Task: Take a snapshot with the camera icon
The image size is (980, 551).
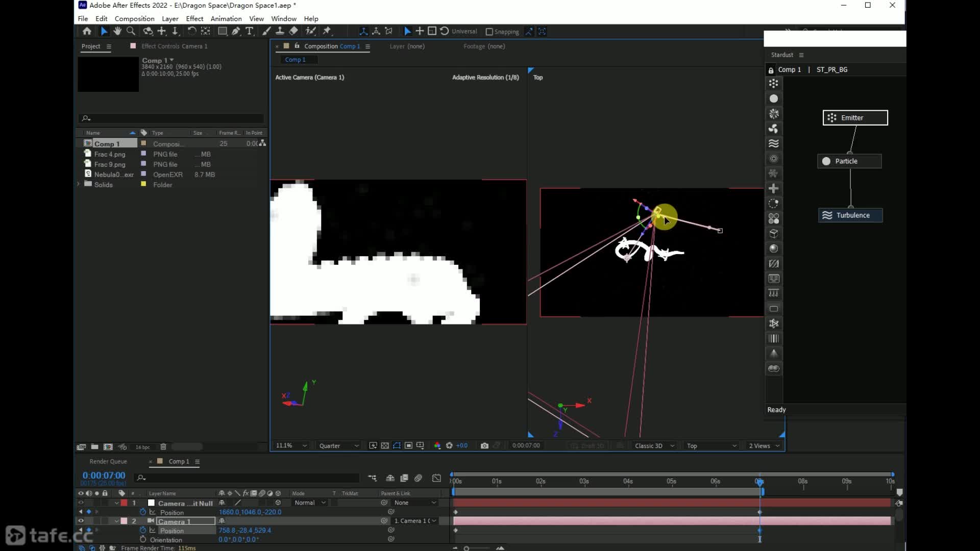Action: click(484, 446)
